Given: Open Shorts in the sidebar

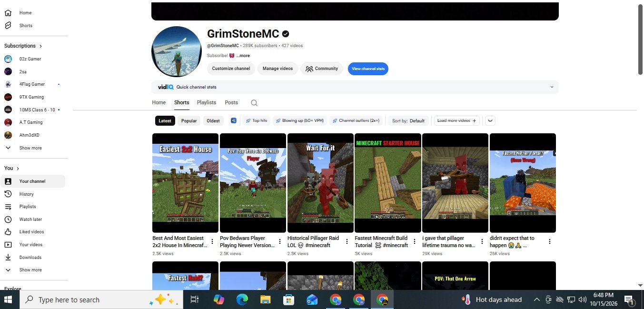Looking at the screenshot, I should [26, 26].
